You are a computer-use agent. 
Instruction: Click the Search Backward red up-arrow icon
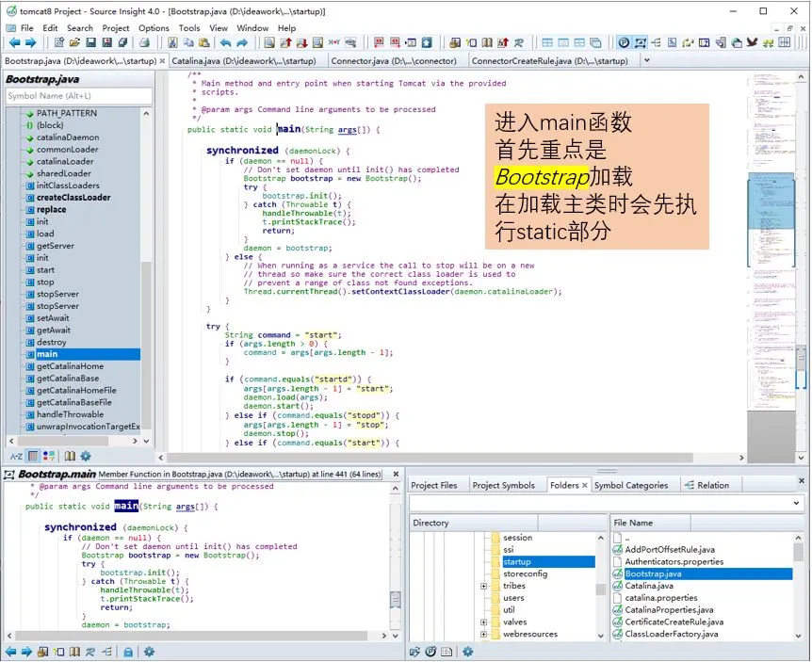click(285, 43)
